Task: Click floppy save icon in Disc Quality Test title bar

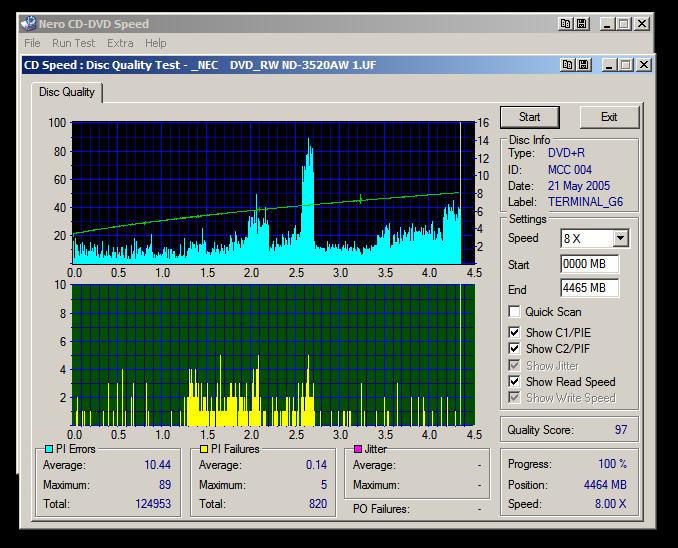Action: 584,65
